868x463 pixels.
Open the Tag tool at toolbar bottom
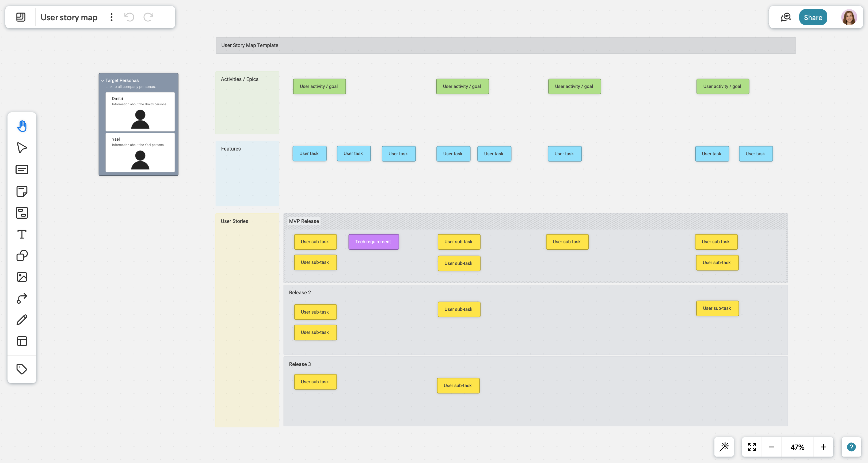[22, 369]
